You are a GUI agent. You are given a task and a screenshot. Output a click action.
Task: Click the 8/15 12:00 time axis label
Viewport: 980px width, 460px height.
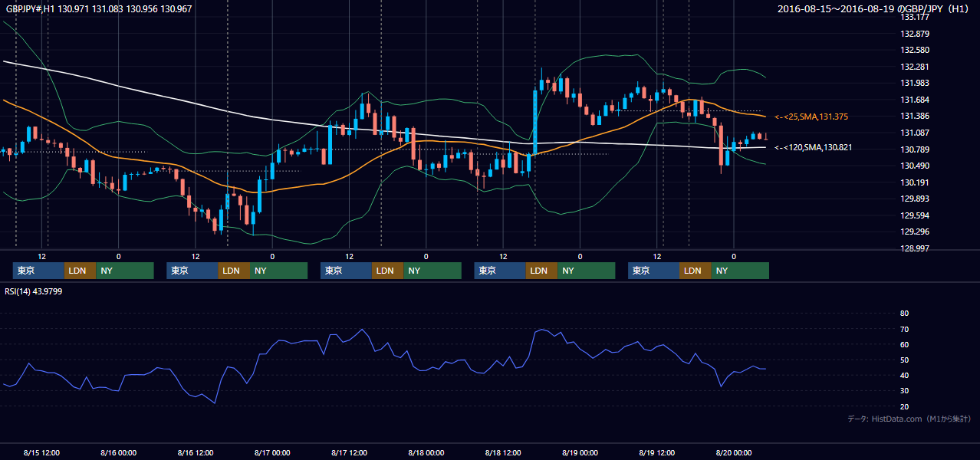click(x=41, y=452)
